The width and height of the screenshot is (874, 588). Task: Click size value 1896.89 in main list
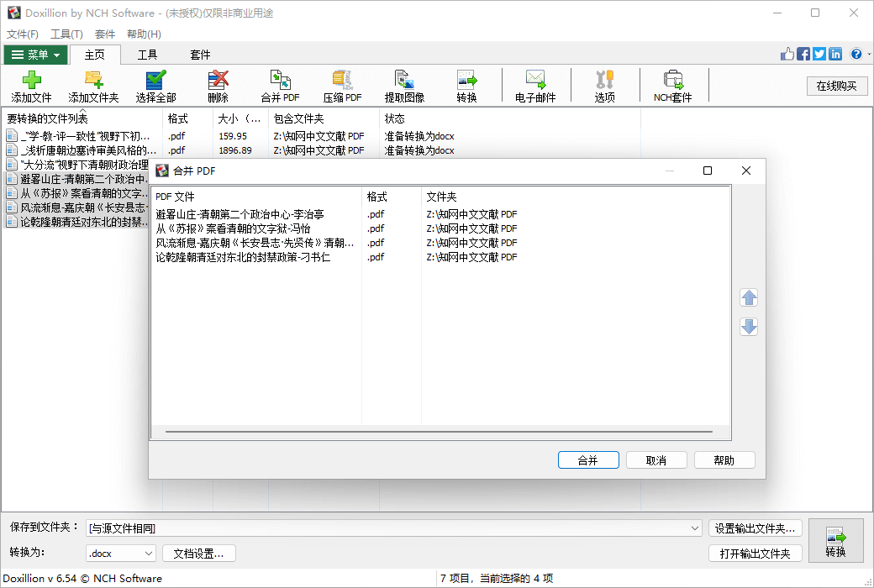point(235,150)
